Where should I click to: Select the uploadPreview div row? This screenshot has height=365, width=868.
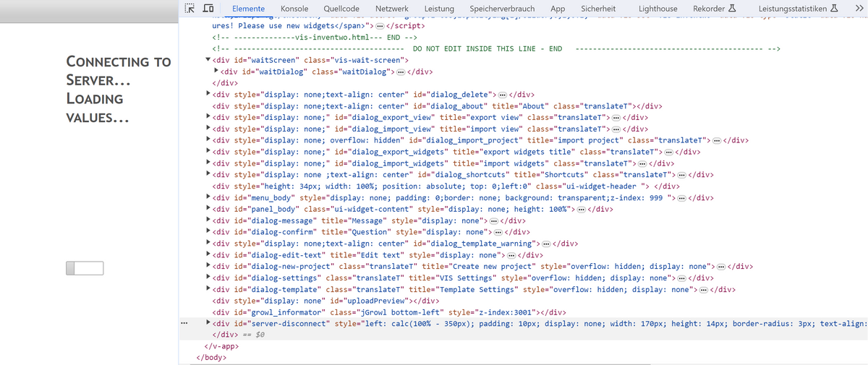pyautogui.click(x=325, y=301)
